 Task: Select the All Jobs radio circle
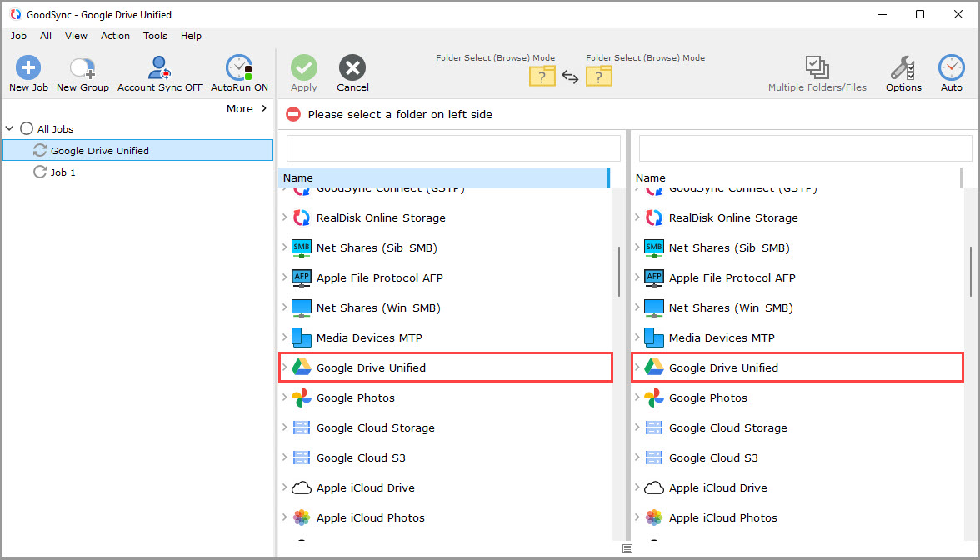coord(27,128)
